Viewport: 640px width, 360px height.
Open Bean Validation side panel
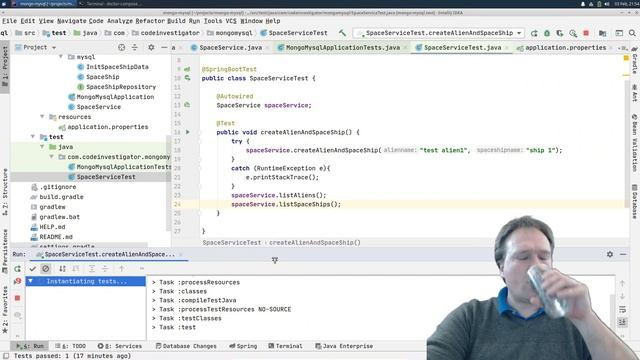click(x=635, y=143)
